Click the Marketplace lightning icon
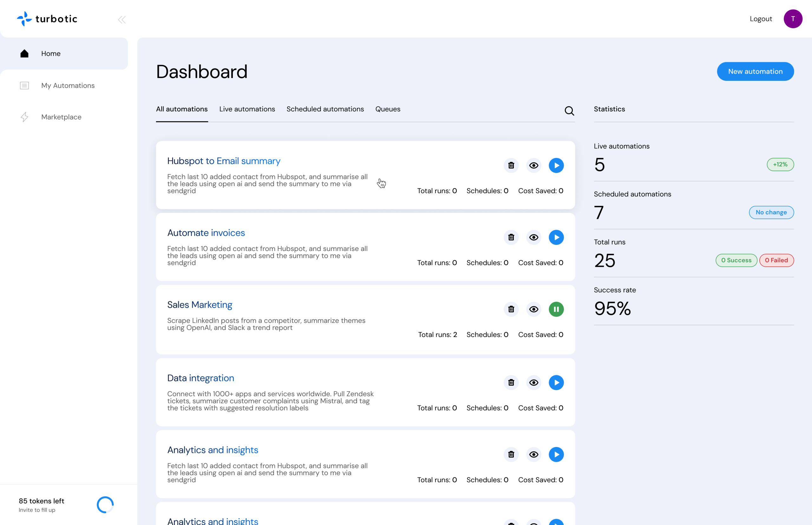Viewport: 812px width, 525px height. (24, 117)
